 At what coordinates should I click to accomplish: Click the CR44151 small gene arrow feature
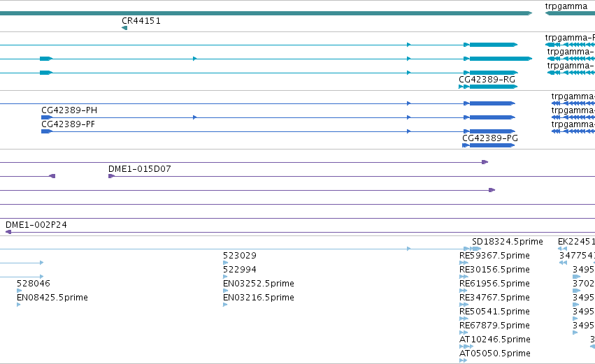point(124,28)
